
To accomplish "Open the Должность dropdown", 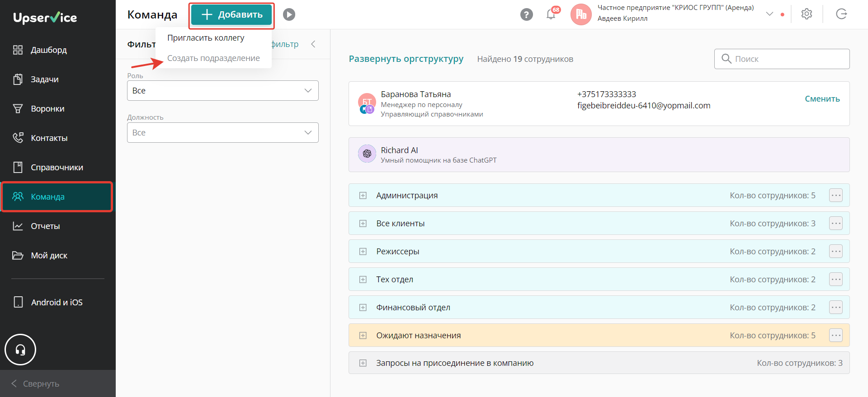I will (x=223, y=132).
